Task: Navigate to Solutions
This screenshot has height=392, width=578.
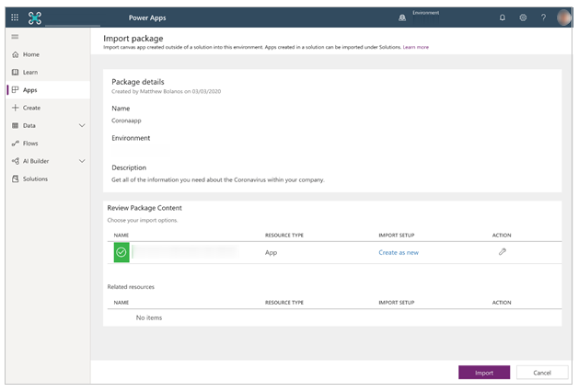Action: (x=35, y=179)
